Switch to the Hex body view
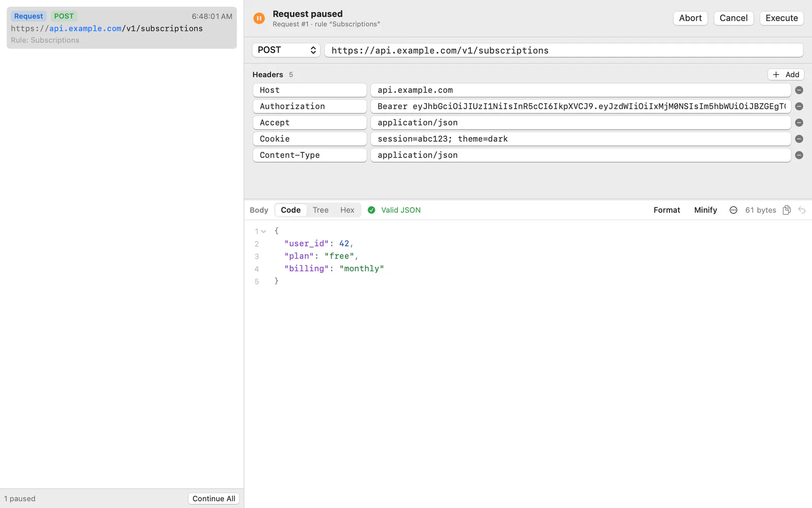The image size is (812, 508). (348, 210)
